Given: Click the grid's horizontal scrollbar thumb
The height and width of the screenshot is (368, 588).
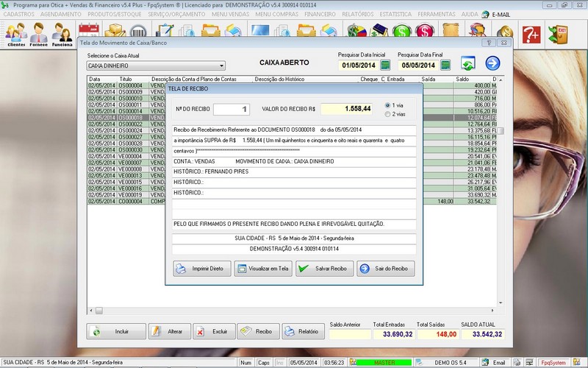Looking at the screenshot, I should 99,311.
